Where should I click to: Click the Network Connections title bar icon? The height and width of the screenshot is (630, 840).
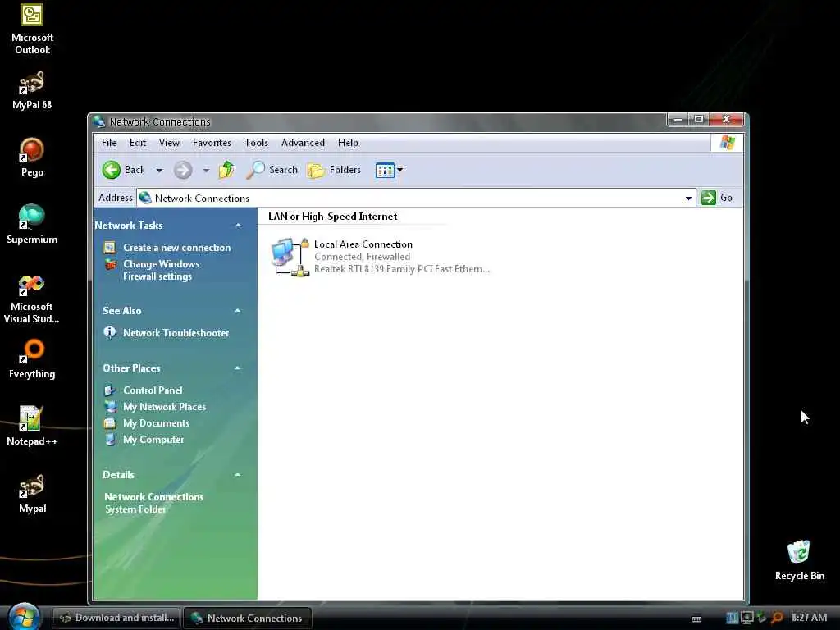(98, 121)
